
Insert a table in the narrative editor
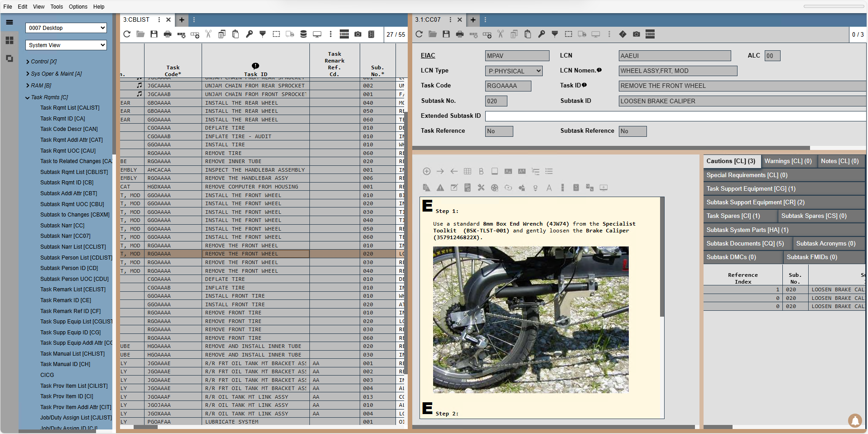tap(468, 171)
